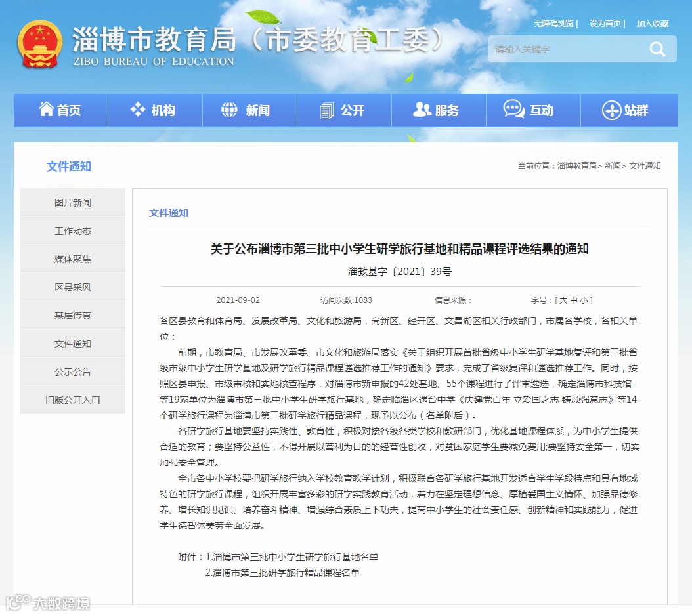Click the chat bubble icon for 互动
The height and width of the screenshot is (616, 692).
(513, 109)
